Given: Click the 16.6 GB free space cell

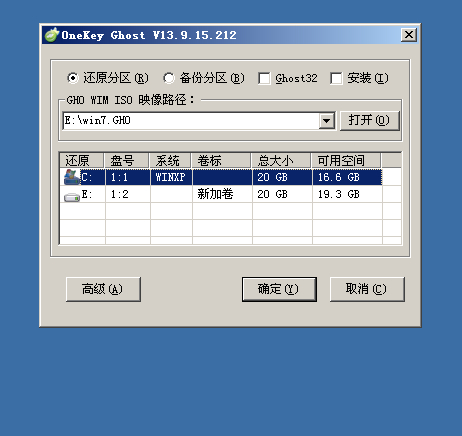Looking at the screenshot, I should click(347, 177).
